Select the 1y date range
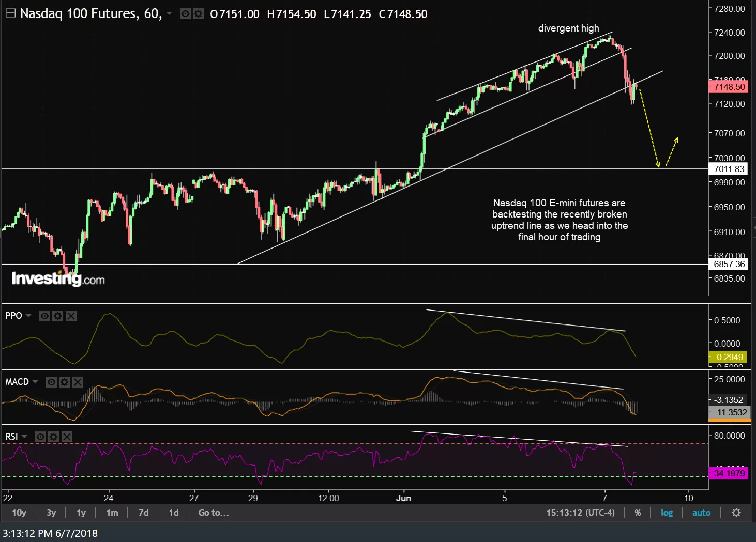The image size is (756, 542). click(x=81, y=513)
